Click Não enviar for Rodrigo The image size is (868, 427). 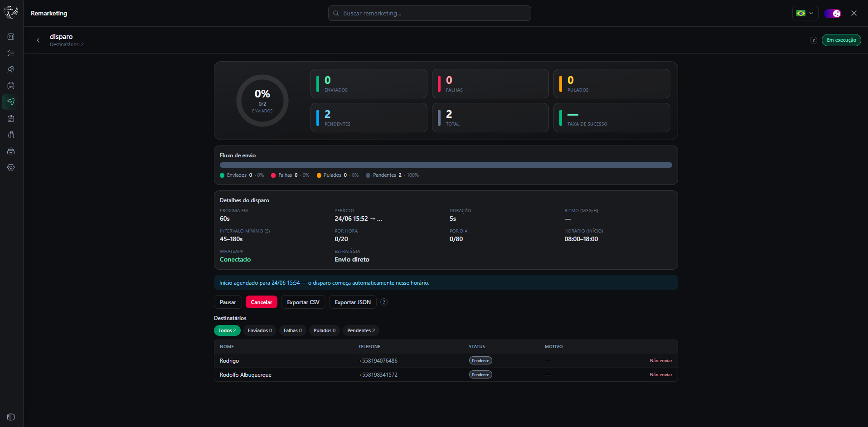point(661,361)
